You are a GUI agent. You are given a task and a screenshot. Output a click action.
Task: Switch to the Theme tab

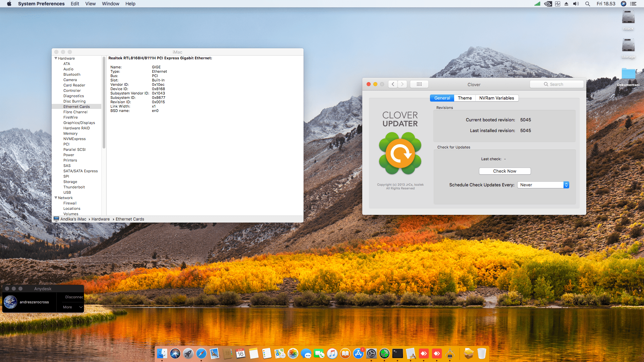point(465,98)
